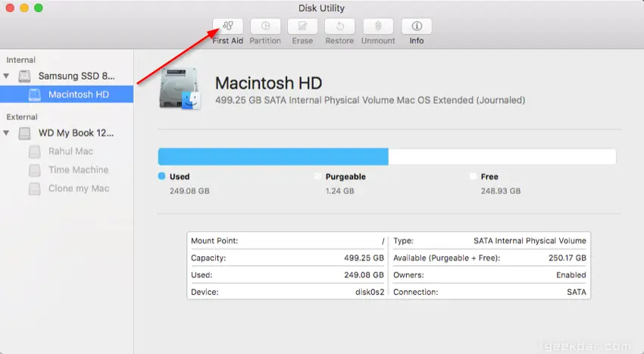This screenshot has height=354, width=644.
Task: Click the WD My Book drive icon
Action: pyautogui.click(x=25, y=133)
